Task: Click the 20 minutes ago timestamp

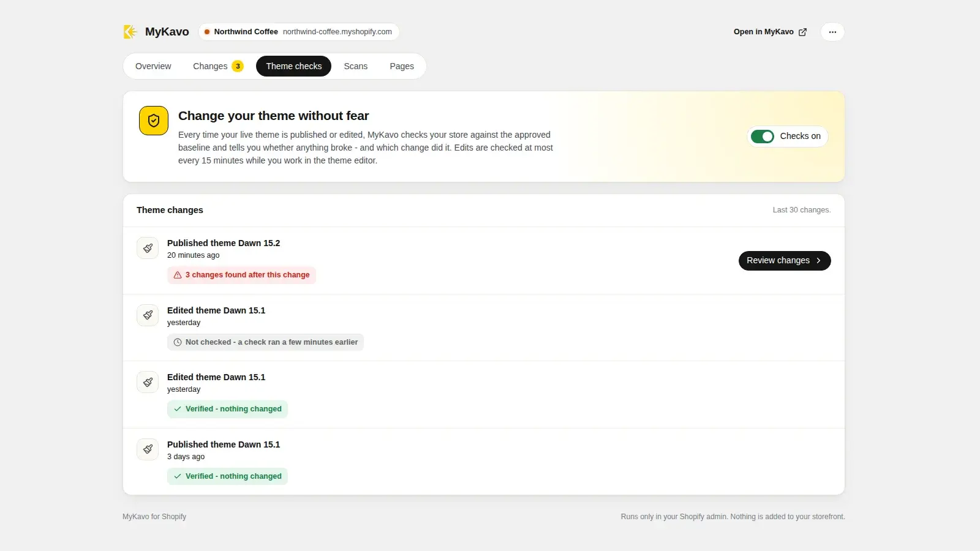Action: (193, 255)
